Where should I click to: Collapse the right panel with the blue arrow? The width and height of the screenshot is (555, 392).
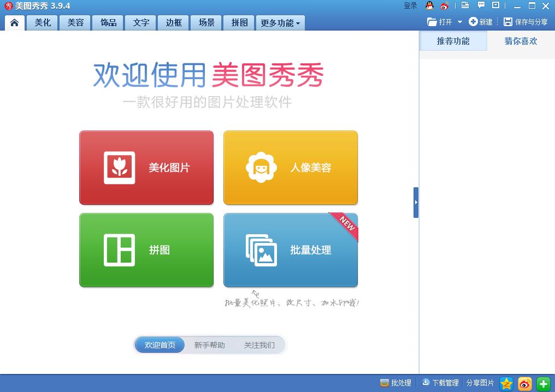[416, 202]
